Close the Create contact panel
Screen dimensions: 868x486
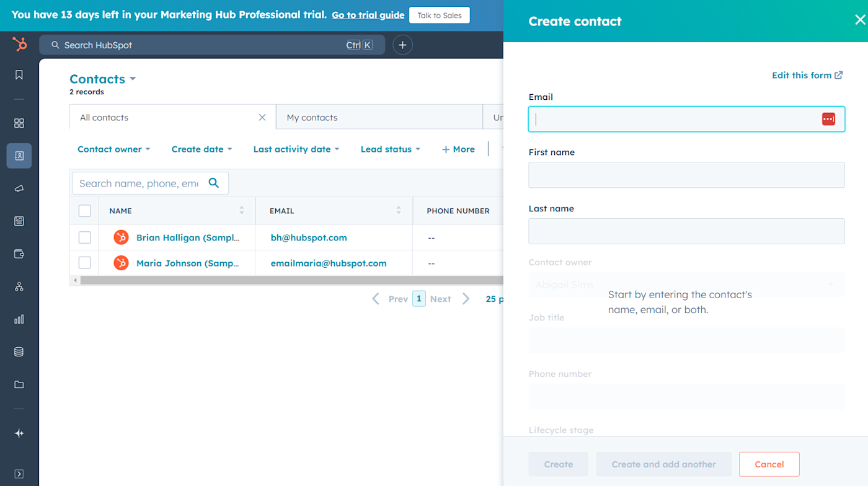coord(859,20)
